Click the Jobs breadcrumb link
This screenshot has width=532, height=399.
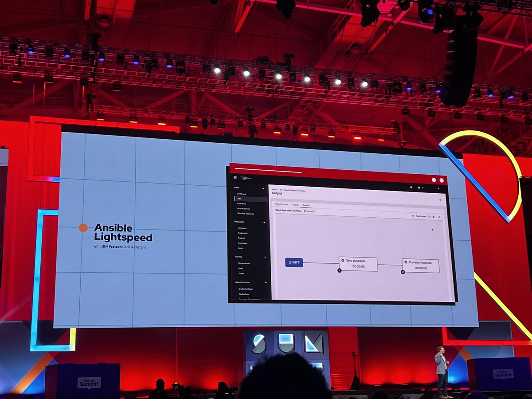point(274,189)
